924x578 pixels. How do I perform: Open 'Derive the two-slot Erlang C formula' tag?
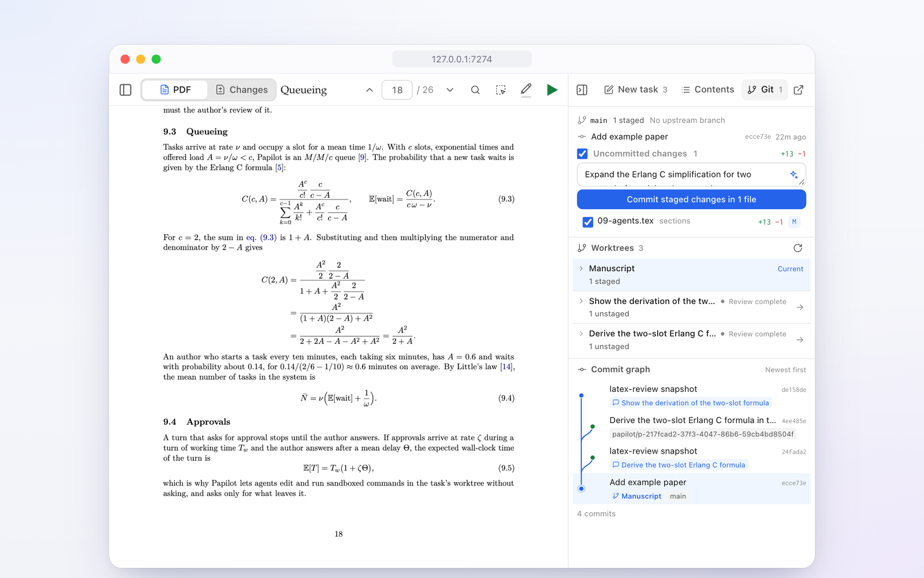pyautogui.click(x=679, y=465)
